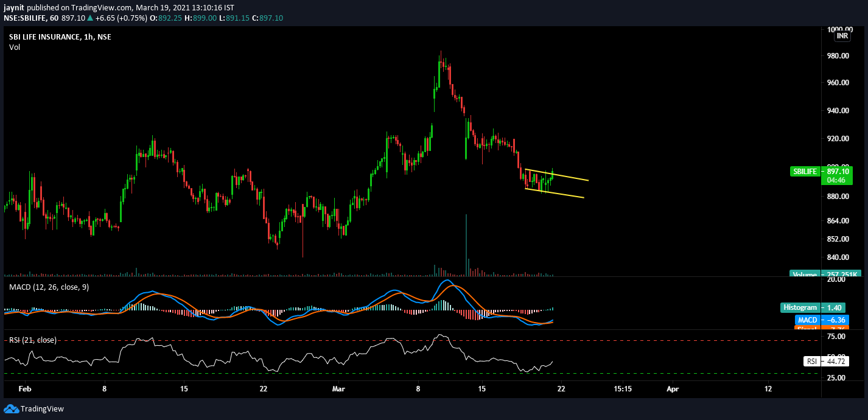Click the 864.00 price axis label
The width and height of the screenshot is (868, 420).
838,221
